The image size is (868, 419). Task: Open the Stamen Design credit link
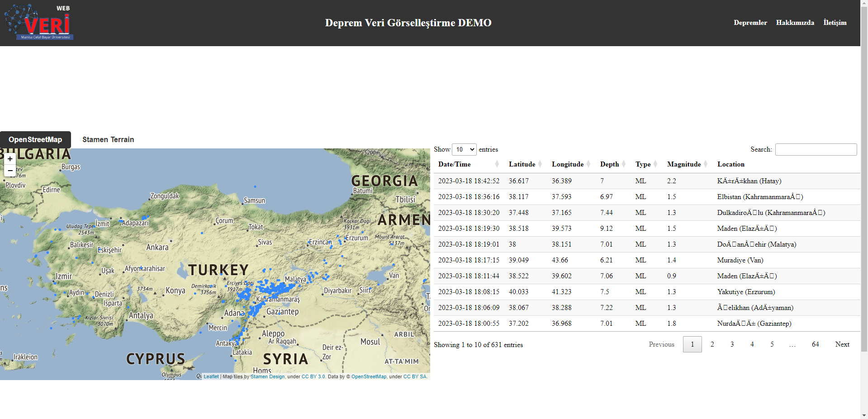point(267,376)
